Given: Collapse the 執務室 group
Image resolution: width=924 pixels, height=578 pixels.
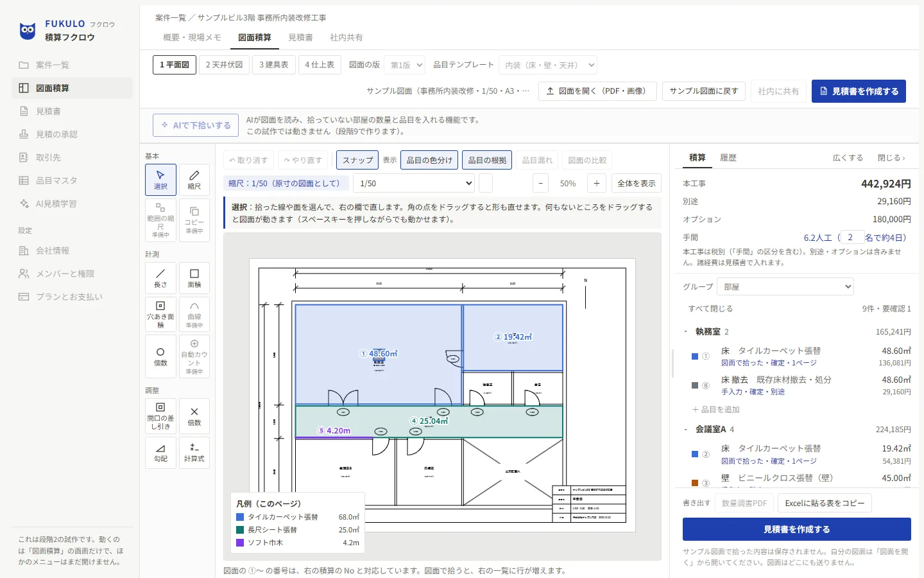Looking at the screenshot, I should pos(685,332).
